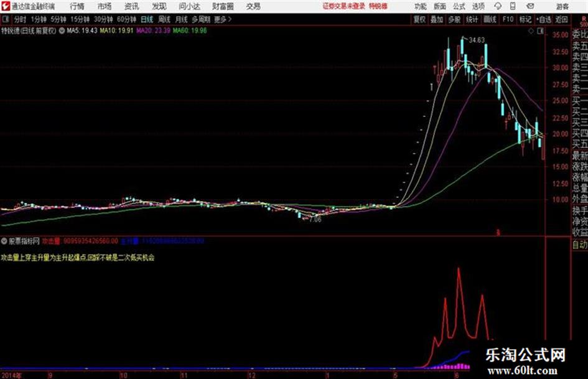
Task: Open the 版面 menu
Action: click(440, 6)
